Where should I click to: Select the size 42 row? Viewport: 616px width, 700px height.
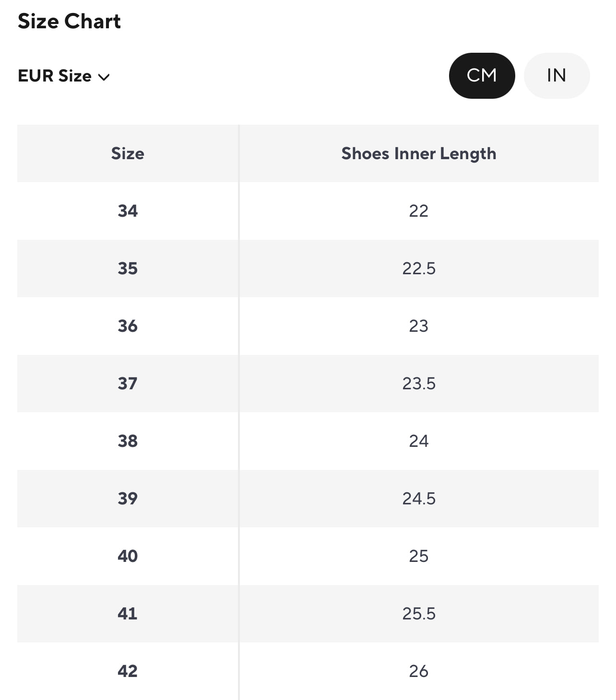coord(128,671)
